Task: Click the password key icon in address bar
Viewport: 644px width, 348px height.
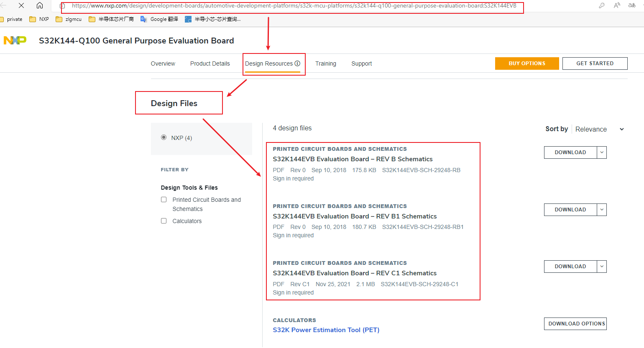Action: point(601,5)
